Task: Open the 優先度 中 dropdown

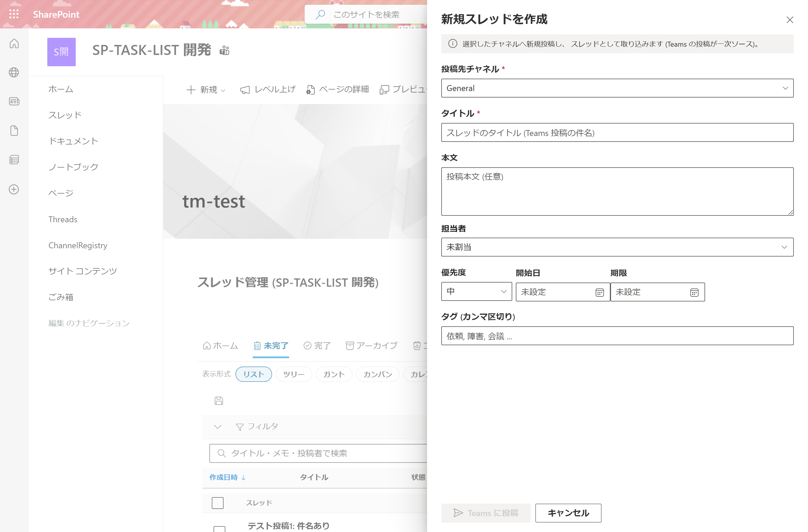Action: (x=476, y=291)
